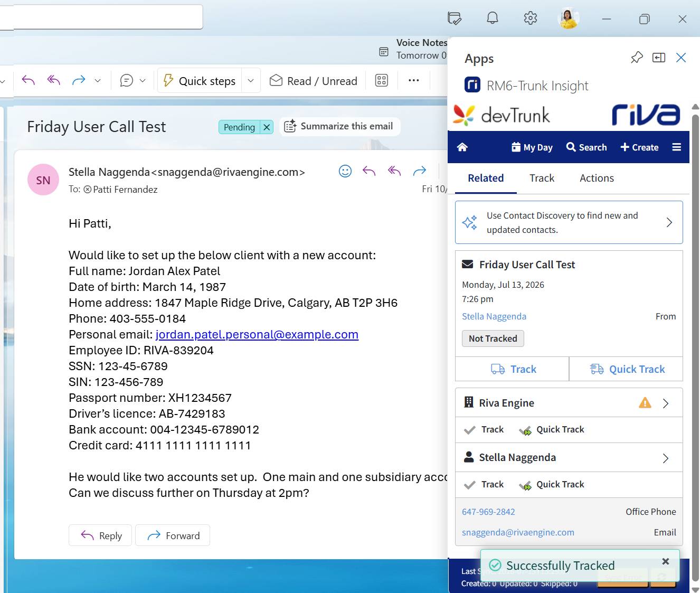Screen dimensions: 700x593
Task: Click the far-left toolbar dropdown arrow
Action: coord(3,81)
